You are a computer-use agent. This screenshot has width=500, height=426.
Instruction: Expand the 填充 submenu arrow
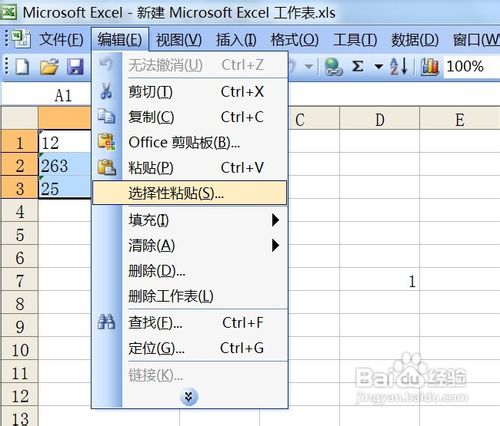275,220
